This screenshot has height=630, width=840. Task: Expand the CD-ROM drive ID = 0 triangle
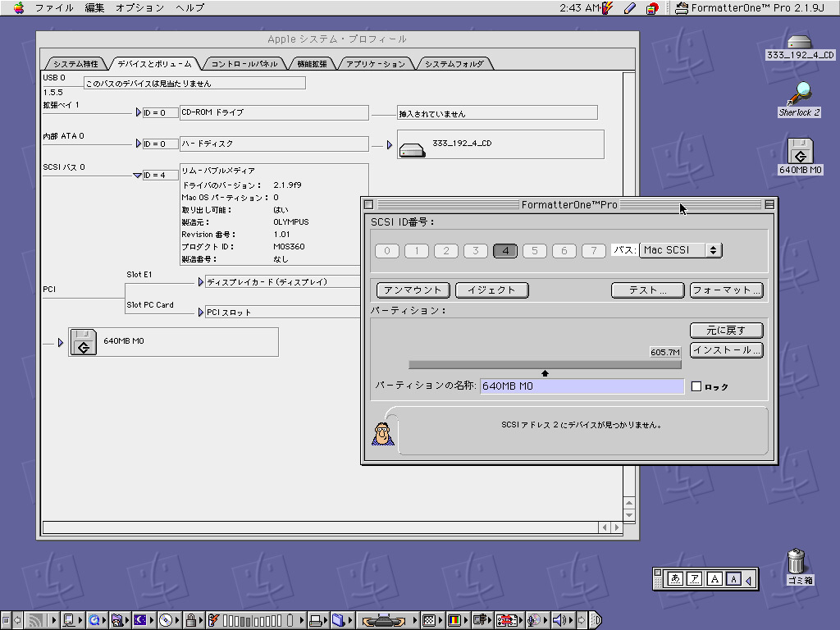(x=138, y=112)
